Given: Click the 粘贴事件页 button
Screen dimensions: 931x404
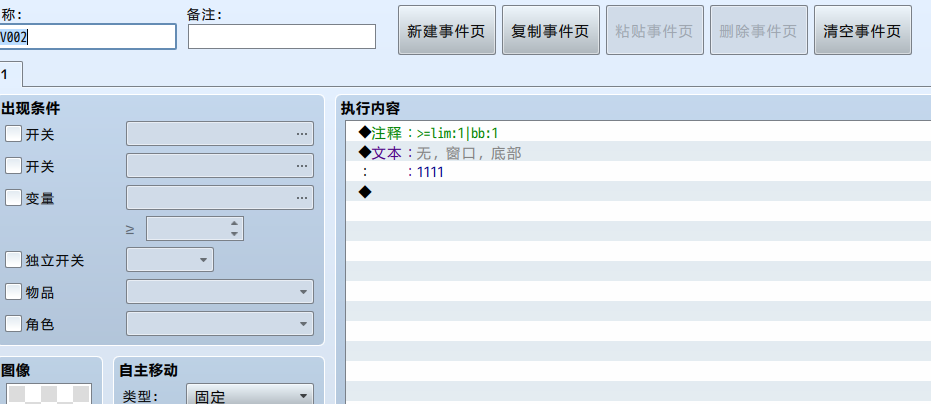Looking at the screenshot, I should coord(654,30).
